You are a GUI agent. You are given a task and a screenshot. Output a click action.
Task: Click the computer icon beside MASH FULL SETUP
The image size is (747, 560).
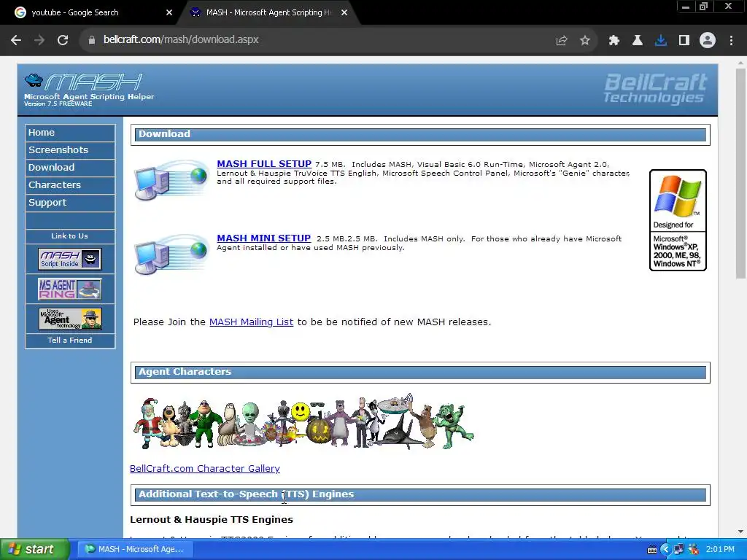click(x=171, y=179)
